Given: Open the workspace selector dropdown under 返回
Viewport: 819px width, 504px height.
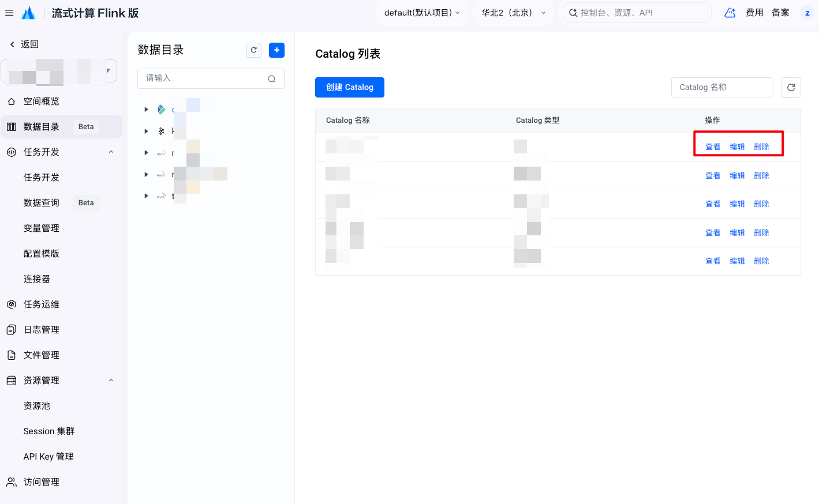Looking at the screenshot, I should point(59,72).
